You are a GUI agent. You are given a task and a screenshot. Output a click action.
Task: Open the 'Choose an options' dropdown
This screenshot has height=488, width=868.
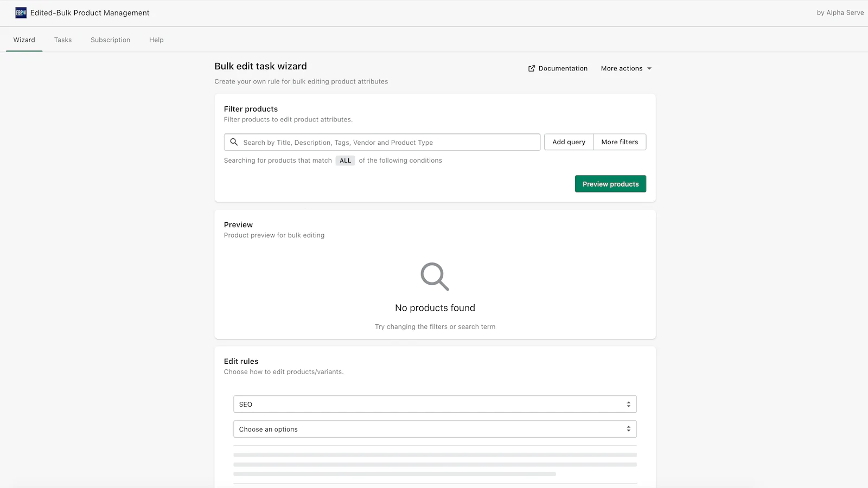click(434, 429)
